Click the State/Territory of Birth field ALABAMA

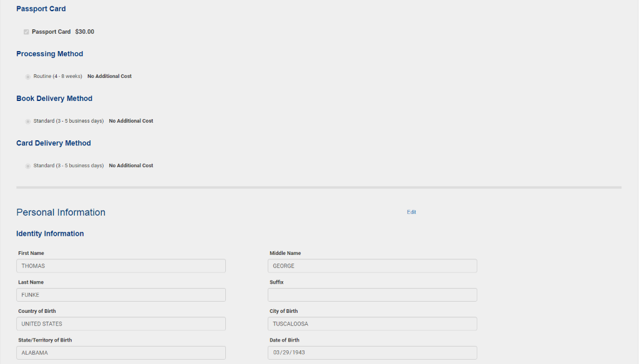(121, 353)
